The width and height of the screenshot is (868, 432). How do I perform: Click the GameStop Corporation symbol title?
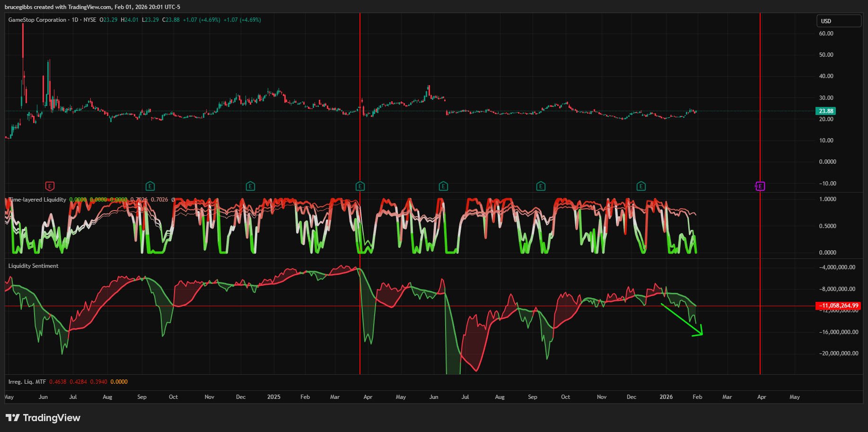pyautogui.click(x=37, y=20)
